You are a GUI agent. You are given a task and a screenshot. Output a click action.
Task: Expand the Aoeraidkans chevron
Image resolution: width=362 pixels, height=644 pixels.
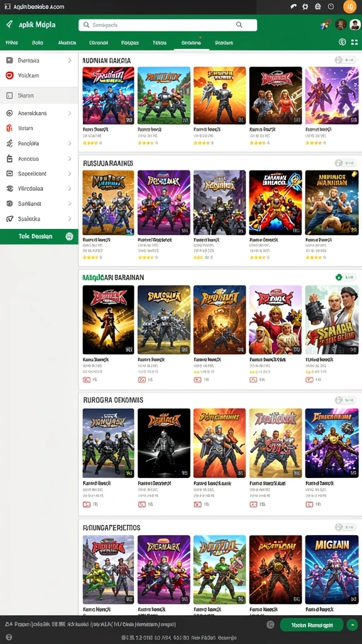pyautogui.click(x=70, y=113)
